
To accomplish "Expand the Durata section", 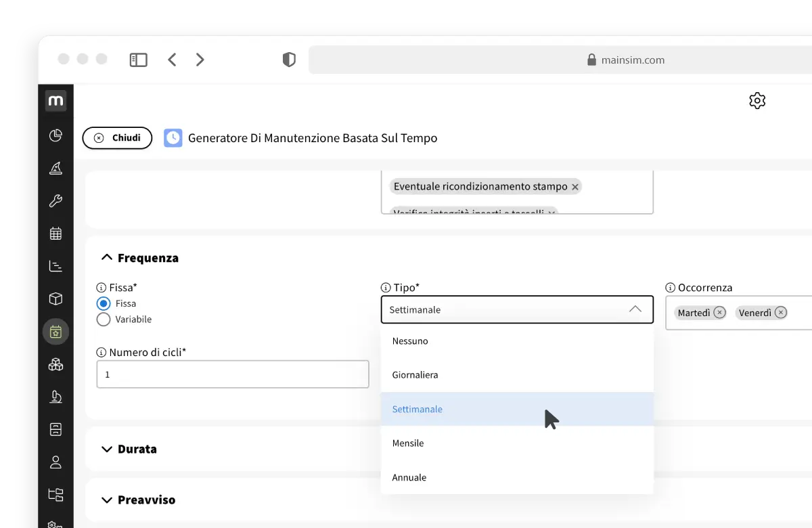I will [x=107, y=449].
